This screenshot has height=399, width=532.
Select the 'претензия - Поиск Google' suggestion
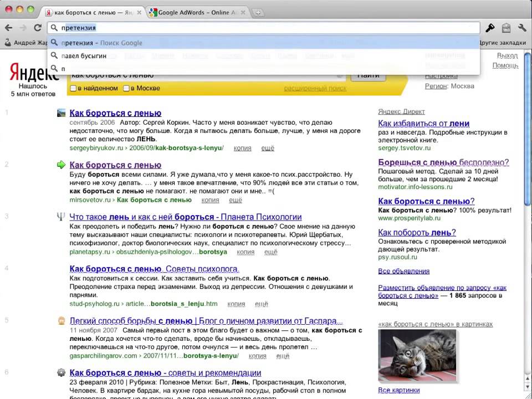pyautogui.click(x=264, y=43)
